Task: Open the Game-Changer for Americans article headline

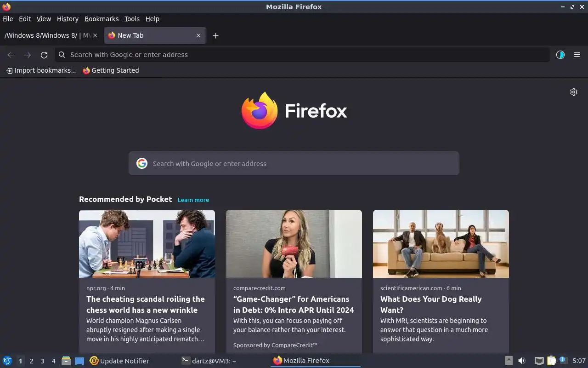Action: click(294, 305)
